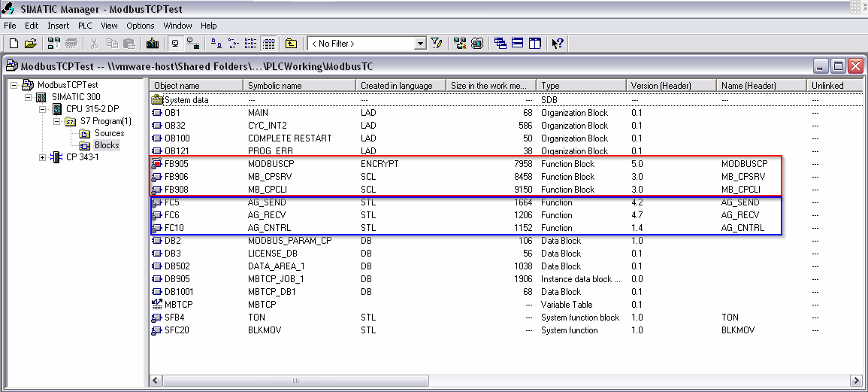Select the Sources folder in tree
The image size is (868, 392).
109,133
